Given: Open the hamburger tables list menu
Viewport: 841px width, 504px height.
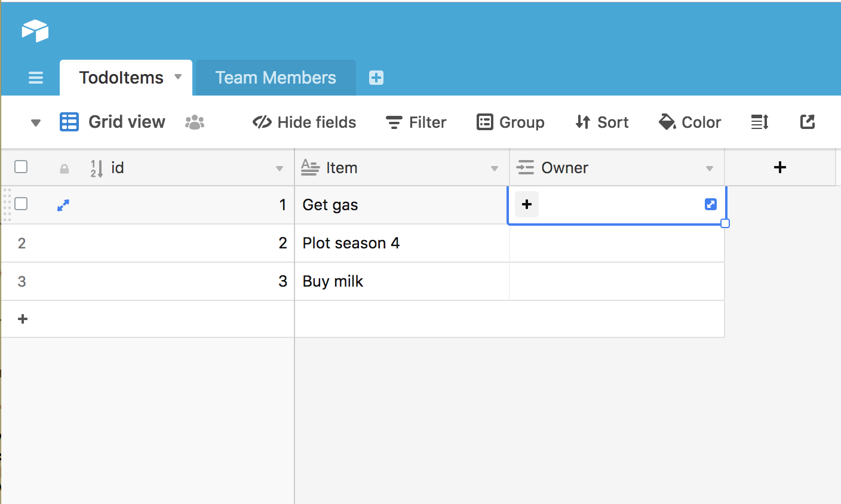Looking at the screenshot, I should pos(36,78).
